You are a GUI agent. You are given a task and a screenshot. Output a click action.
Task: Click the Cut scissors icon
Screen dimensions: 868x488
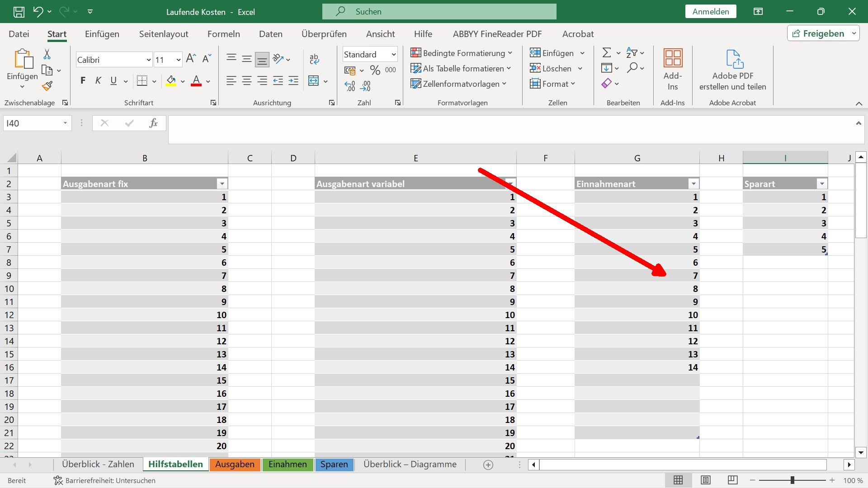(x=47, y=54)
